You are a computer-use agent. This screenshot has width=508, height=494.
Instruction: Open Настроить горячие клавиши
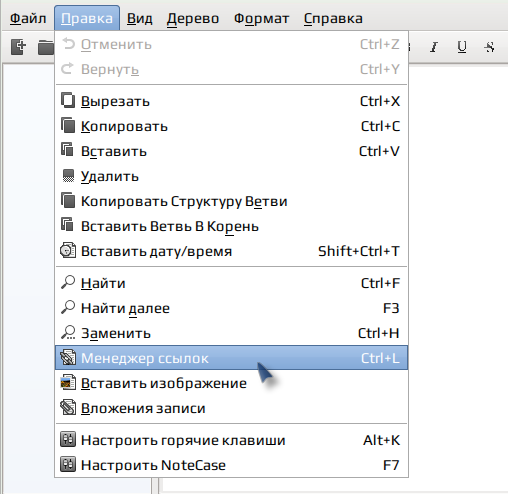tap(231, 440)
